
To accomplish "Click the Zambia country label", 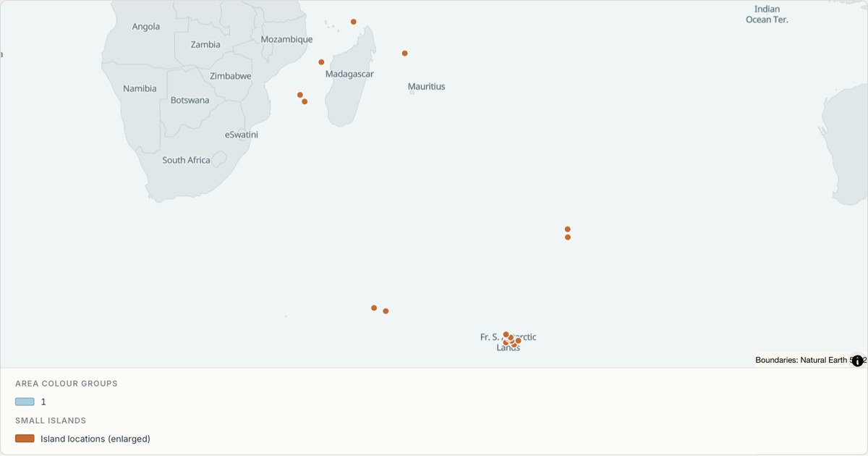I will [x=205, y=44].
